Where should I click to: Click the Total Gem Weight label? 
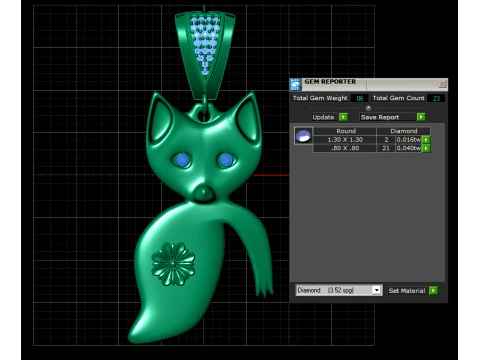tap(320, 98)
